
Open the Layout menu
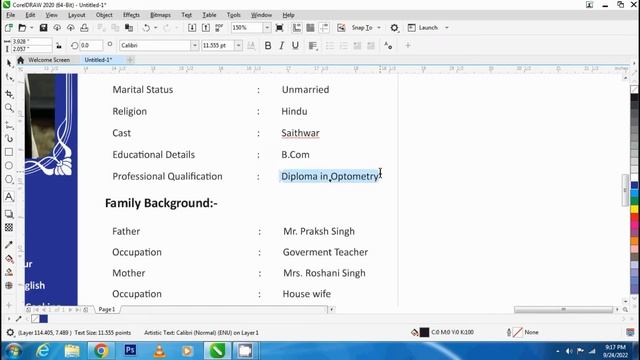point(77,15)
